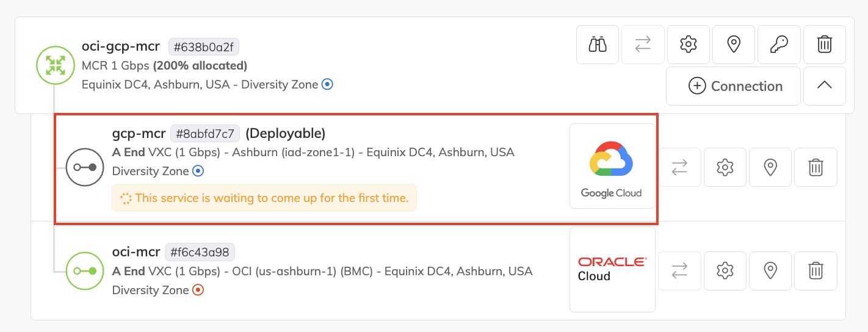Viewport: 868px width, 332px height.
Task: Click location pin for gcp-mcr VXC
Action: coord(770,167)
